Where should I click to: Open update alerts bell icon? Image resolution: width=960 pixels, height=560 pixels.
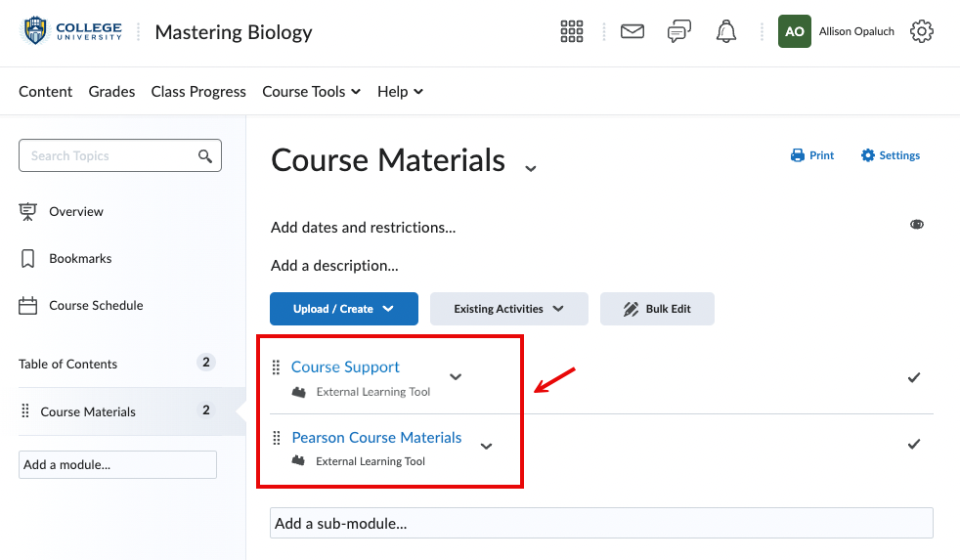point(726,31)
